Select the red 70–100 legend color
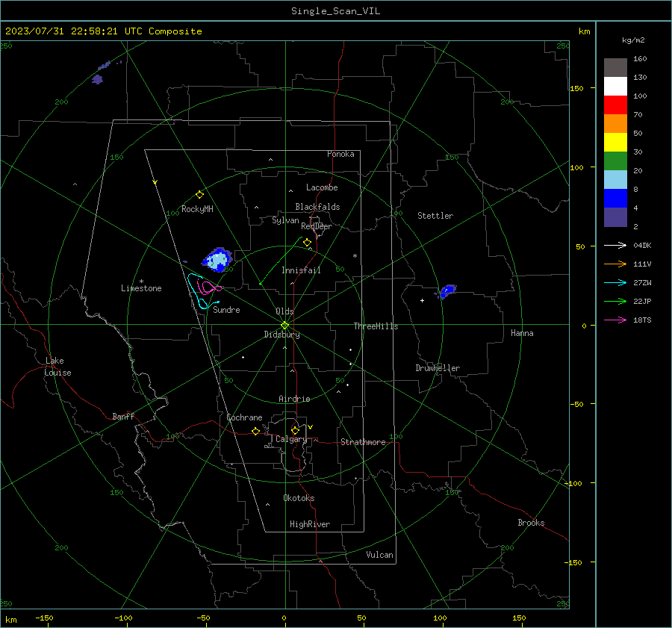Viewport: 672px width, 628px height. (x=615, y=105)
